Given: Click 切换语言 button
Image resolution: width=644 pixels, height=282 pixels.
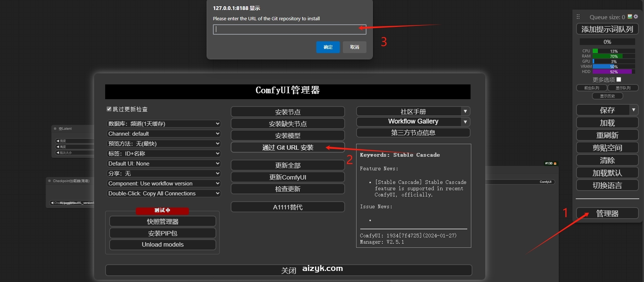Looking at the screenshot, I should pos(607,185).
